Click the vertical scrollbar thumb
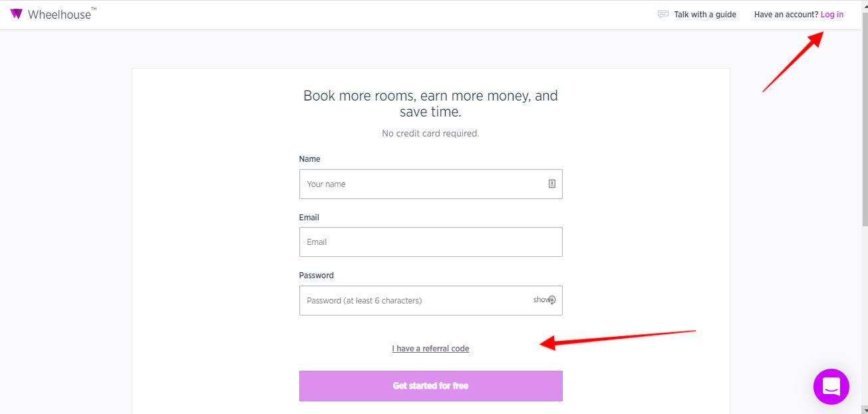This screenshot has width=868, height=414. tap(864, 120)
